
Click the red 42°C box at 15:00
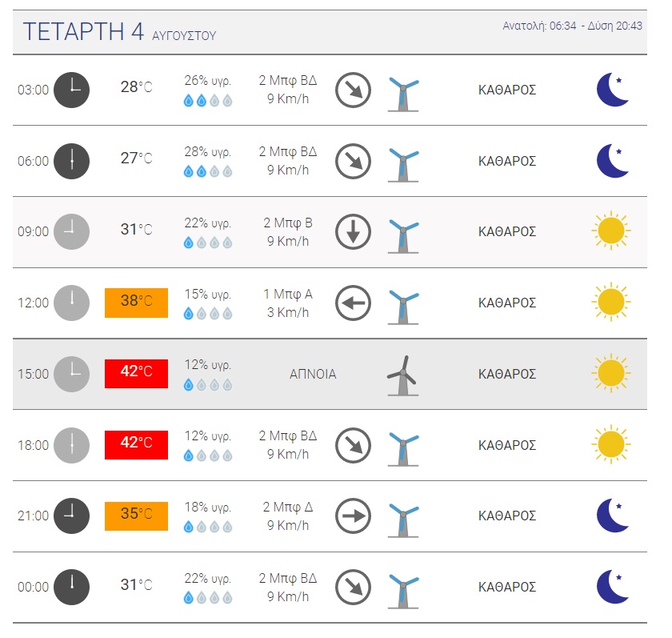point(136,374)
